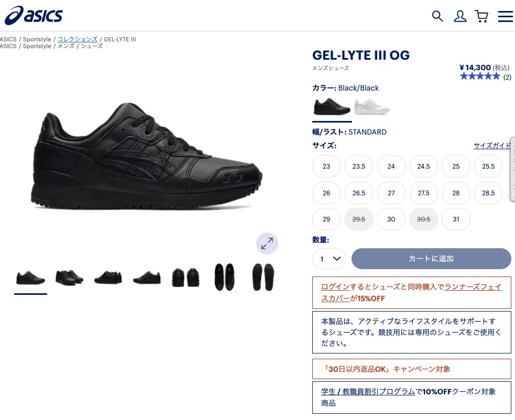
Task: Select size 28.5 option
Action: pos(488,193)
